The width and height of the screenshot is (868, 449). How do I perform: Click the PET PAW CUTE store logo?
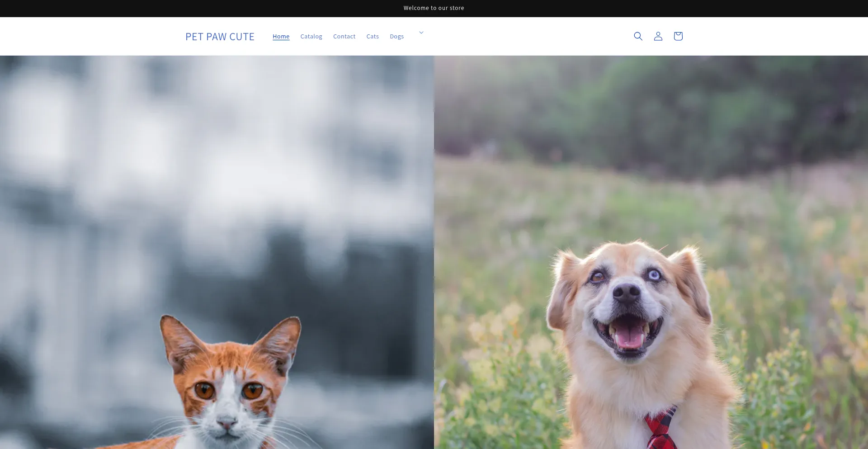220,37
